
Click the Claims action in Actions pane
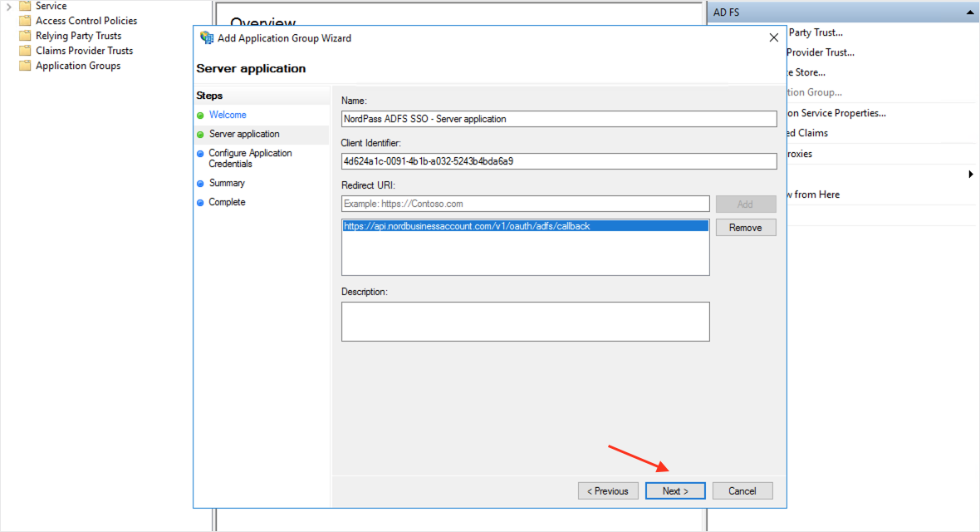click(x=807, y=133)
